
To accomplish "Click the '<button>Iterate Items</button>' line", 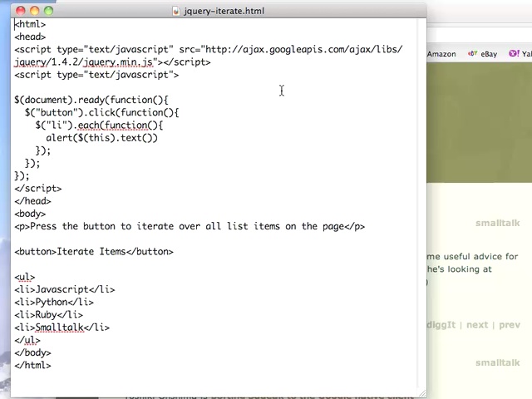I will [x=94, y=251].
